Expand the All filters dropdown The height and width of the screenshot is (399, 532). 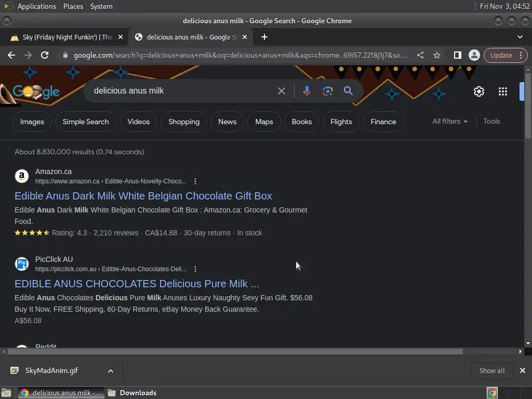[449, 121]
